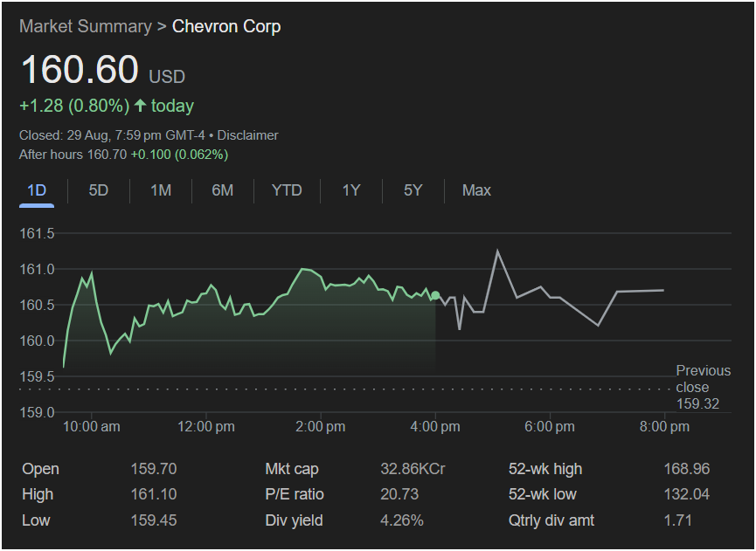Switch to the 1Y chart view
The image size is (756, 551).
pos(351,190)
